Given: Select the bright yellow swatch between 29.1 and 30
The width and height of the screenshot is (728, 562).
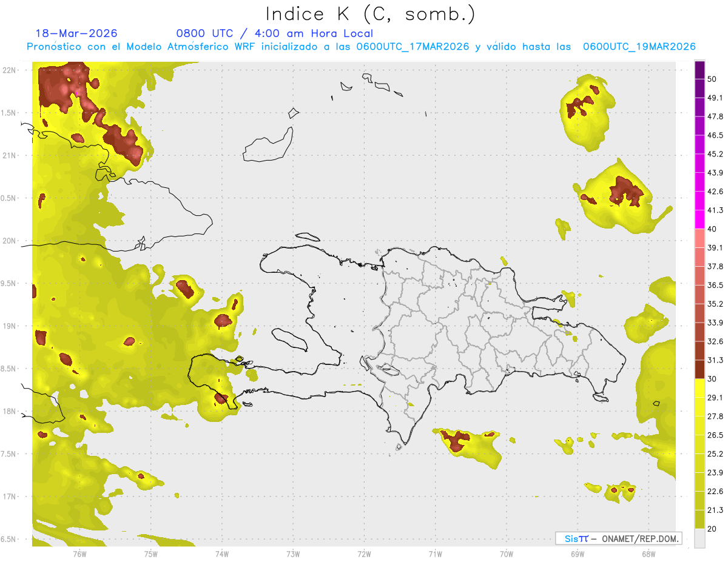Looking at the screenshot, I should [699, 389].
